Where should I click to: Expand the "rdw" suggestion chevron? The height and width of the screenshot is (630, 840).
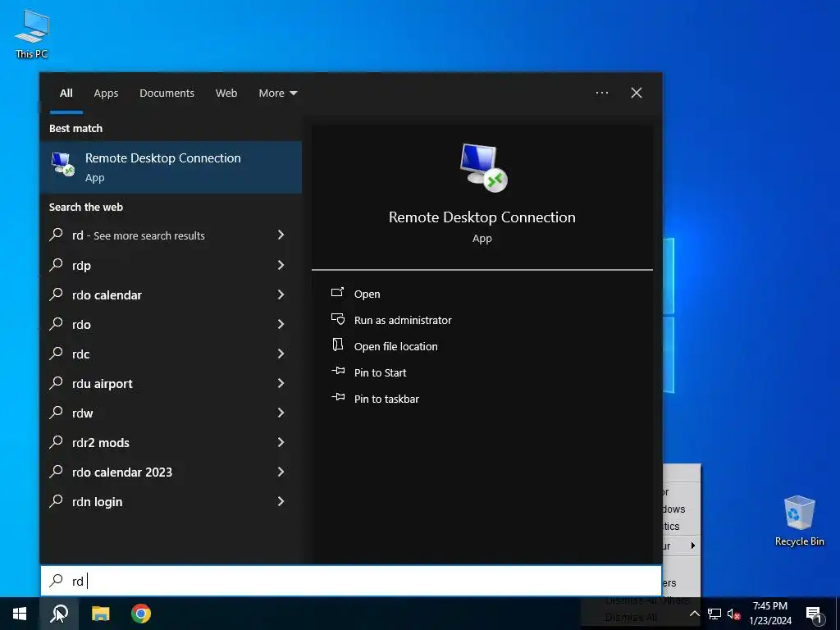click(281, 412)
